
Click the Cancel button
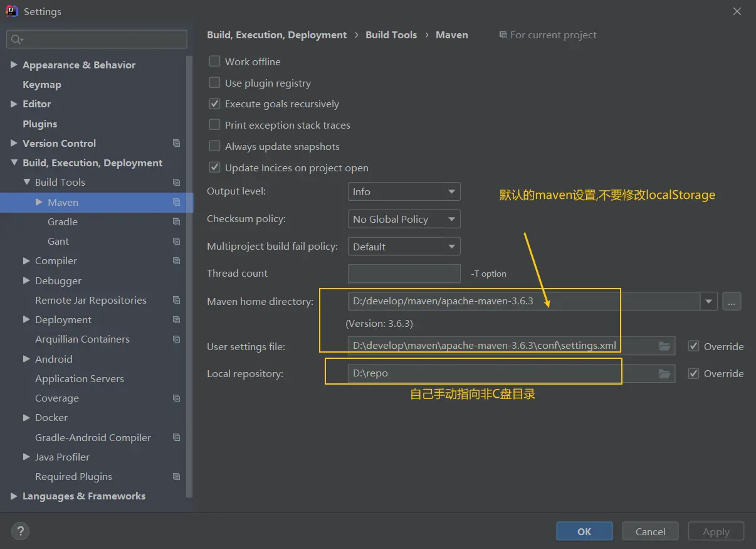click(x=650, y=531)
